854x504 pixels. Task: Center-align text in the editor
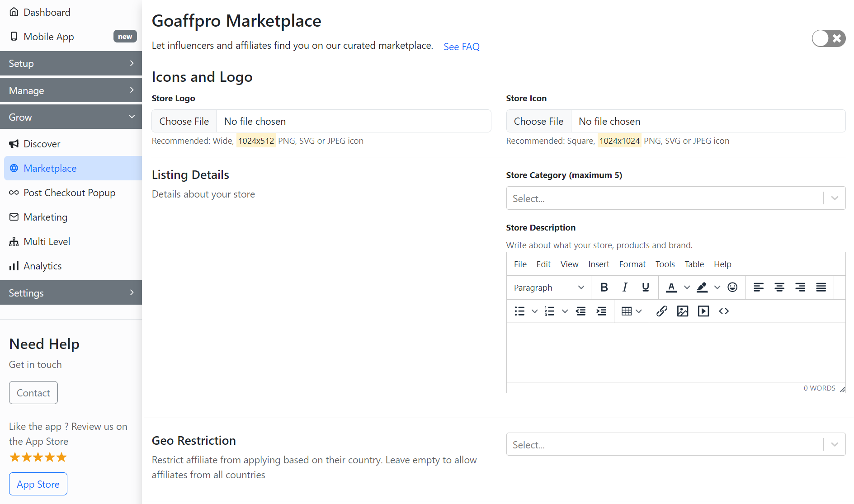pos(779,287)
